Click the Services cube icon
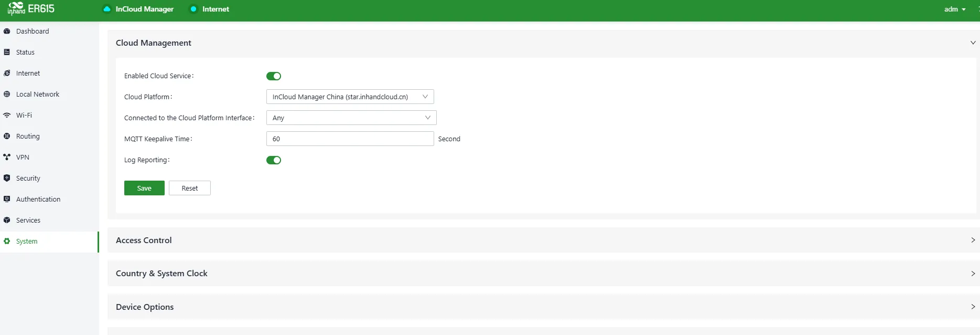 [7, 220]
